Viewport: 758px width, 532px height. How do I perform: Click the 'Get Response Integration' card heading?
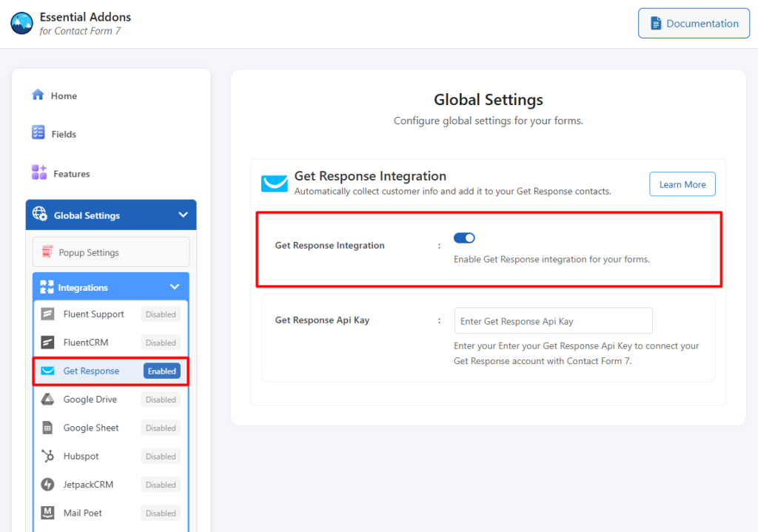tap(370, 176)
